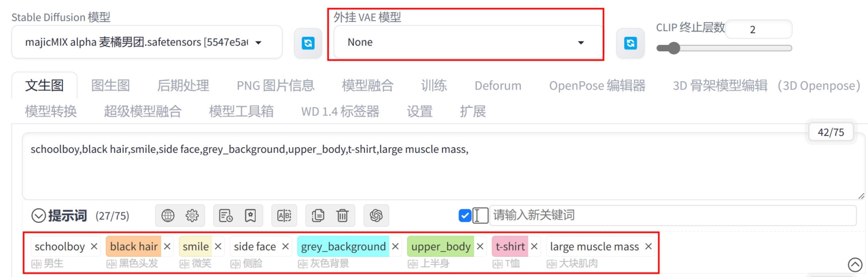Click the globe language icon
868x277 pixels.
click(167, 216)
